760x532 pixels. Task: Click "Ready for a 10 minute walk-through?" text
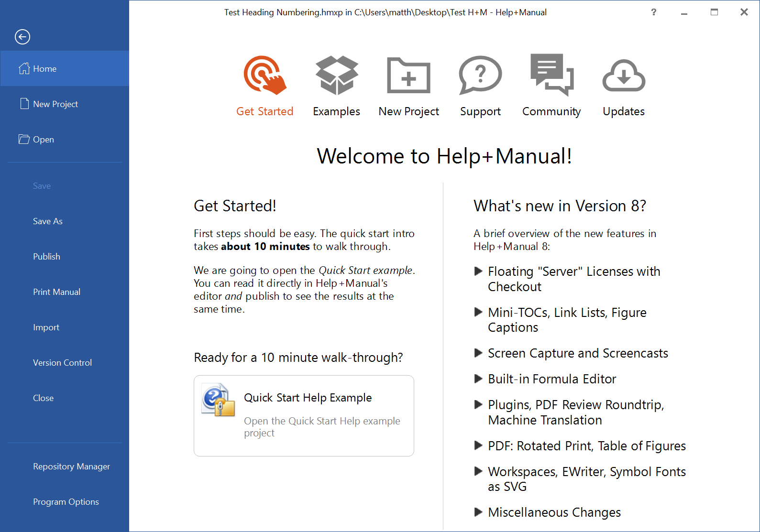(x=298, y=358)
